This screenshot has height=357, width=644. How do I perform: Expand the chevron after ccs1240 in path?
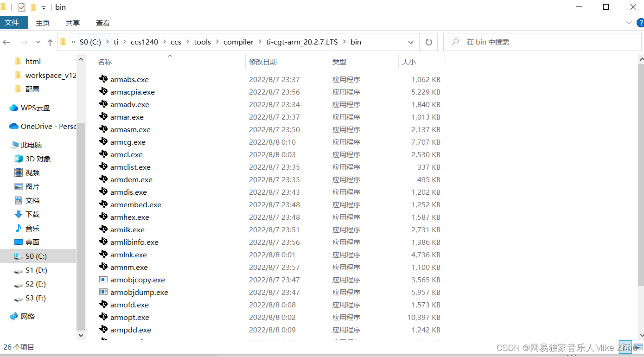point(165,42)
